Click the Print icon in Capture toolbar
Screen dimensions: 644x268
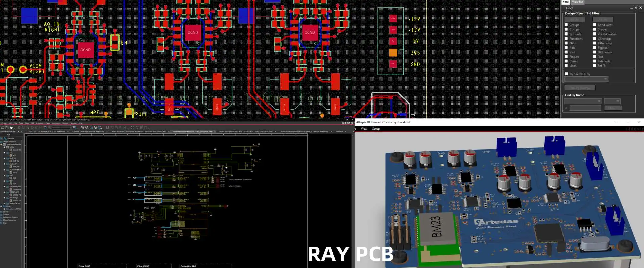[x=11, y=127]
